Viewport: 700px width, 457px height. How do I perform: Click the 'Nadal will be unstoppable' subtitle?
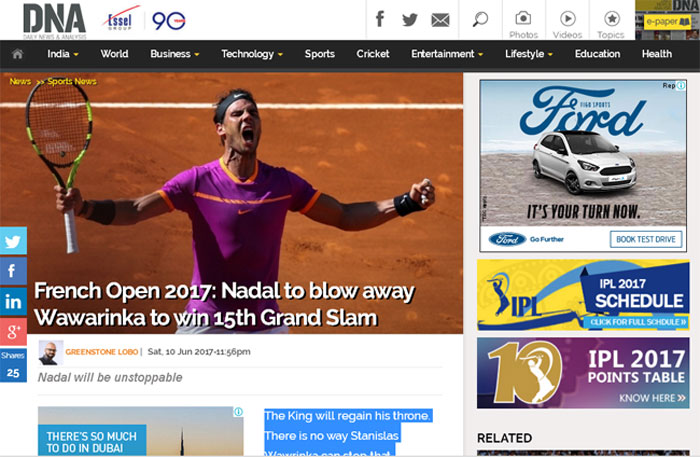pos(110,378)
